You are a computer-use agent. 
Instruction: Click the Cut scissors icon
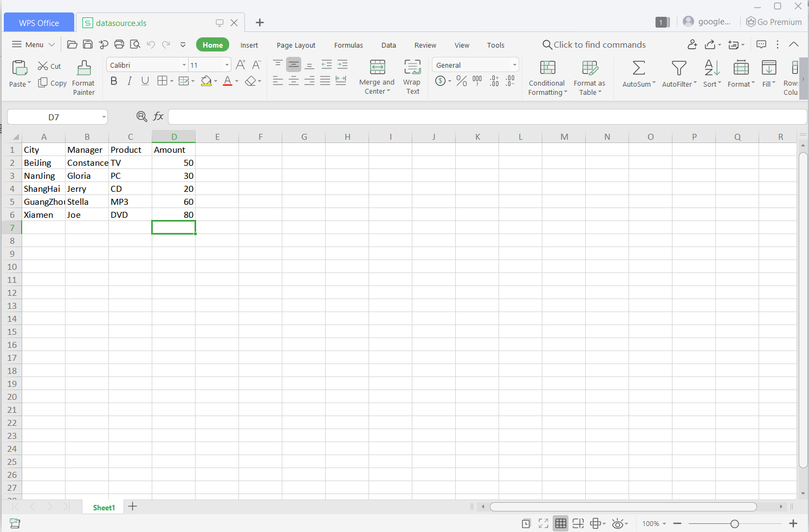(43, 66)
